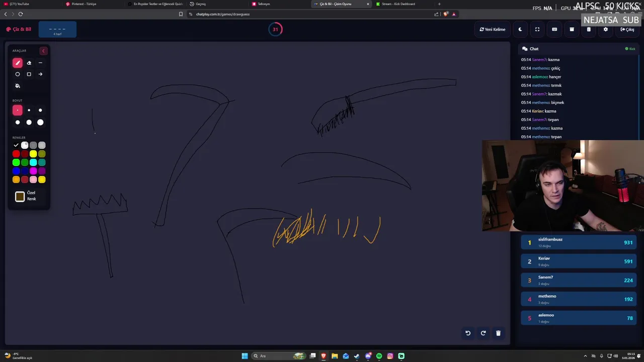Viewport: 644px width, 362px height.
Task: Click the Çiz & Bil logo
Action: [x=19, y=29]
